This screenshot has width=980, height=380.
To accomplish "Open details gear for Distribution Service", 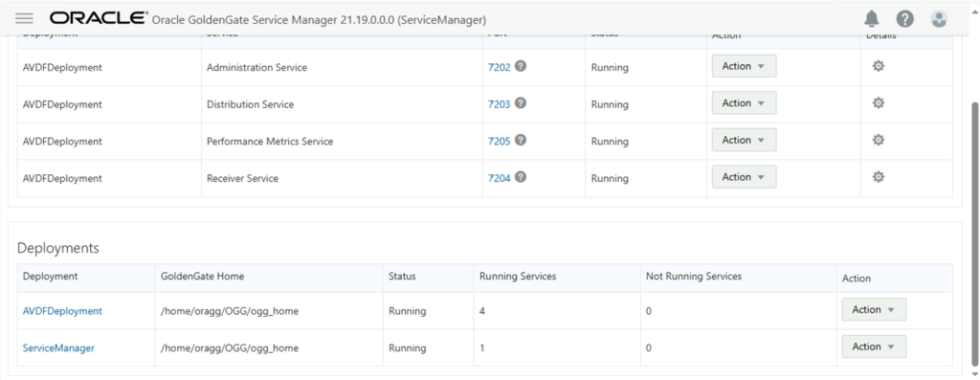I will click(879, 103).
